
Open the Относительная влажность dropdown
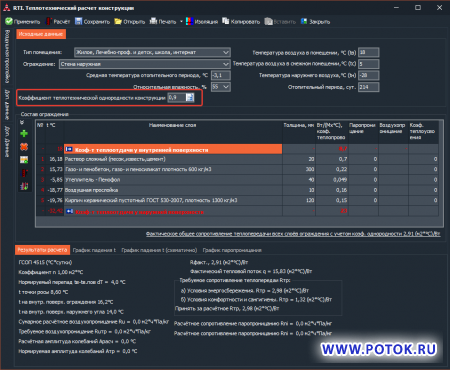221,87
